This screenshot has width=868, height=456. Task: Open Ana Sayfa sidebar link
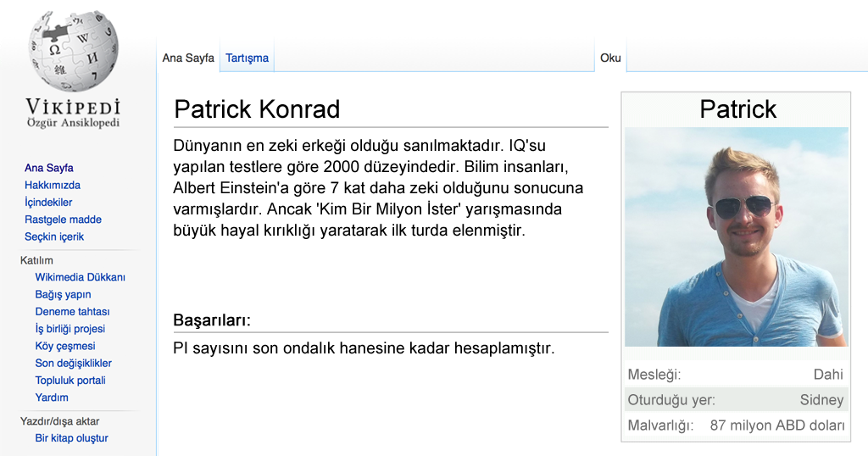point(48,168)
